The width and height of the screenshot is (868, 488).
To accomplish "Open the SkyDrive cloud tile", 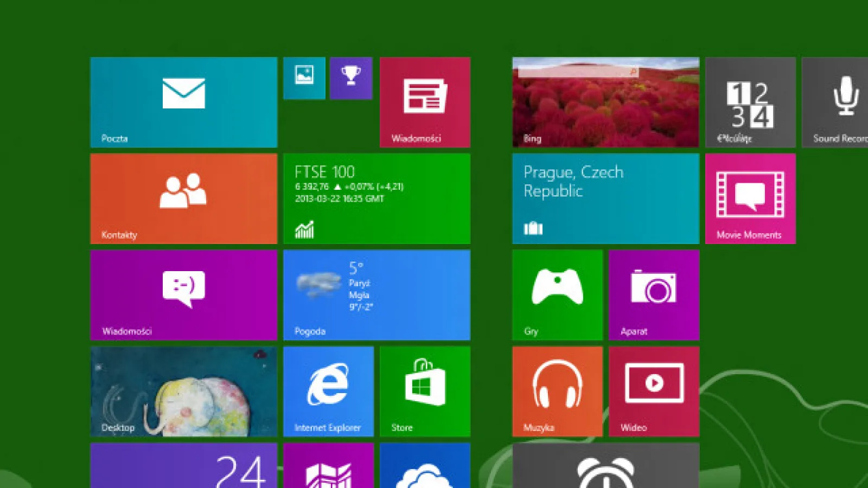I will click(425, 465).
